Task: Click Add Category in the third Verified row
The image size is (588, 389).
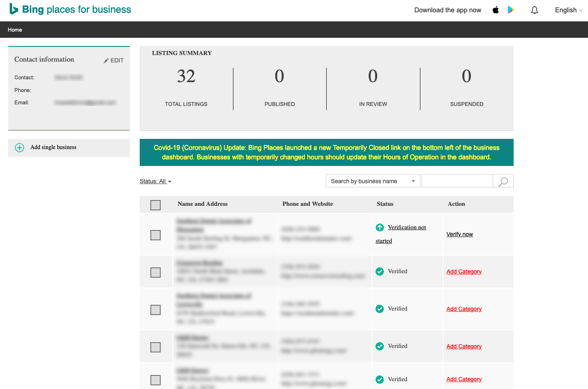Action: (x=464, y=346)
